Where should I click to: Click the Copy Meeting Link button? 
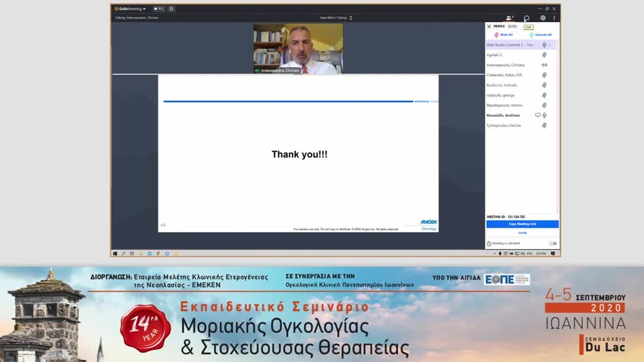pos(522,224)
